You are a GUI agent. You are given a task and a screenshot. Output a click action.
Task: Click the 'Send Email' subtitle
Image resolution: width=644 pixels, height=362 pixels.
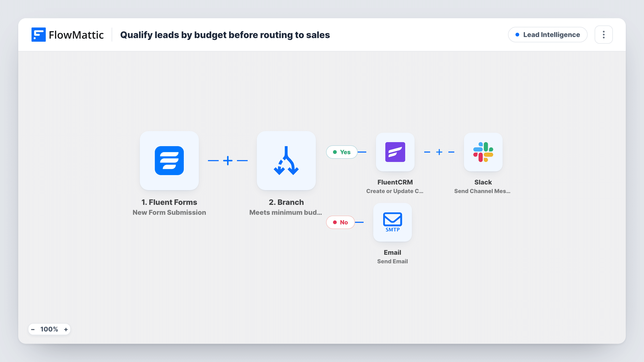pyautogui.click(x=393, y=261)
